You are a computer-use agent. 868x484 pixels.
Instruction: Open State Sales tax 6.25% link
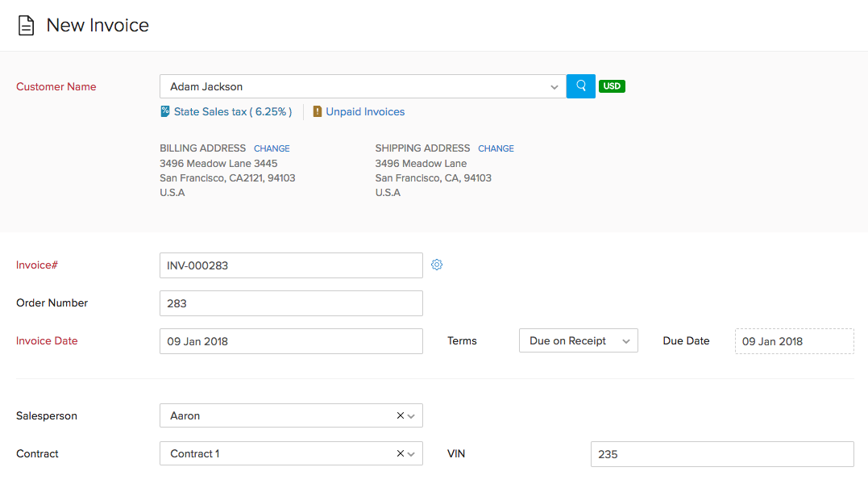(232, 112)
